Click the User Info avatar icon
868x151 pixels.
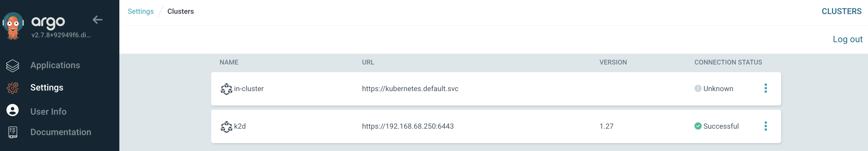click(13, 110)
